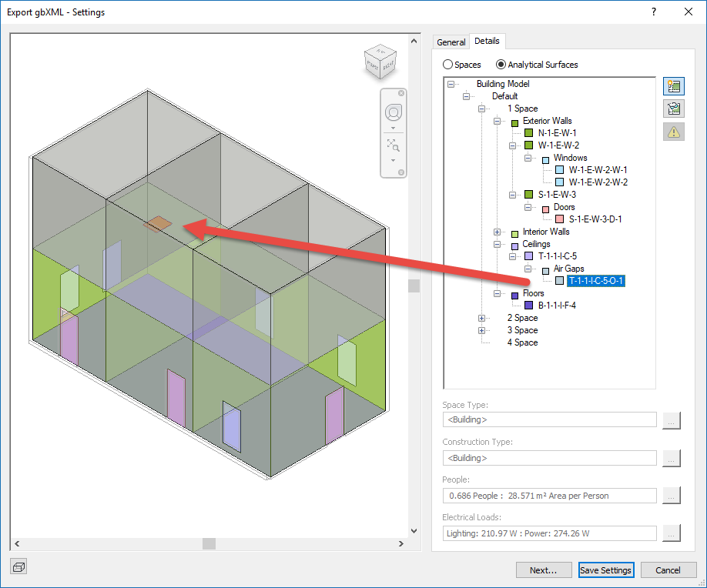Activate the SteeringWheel navigation tool
Viewport: 707px width, 588px height.
tap(394, 112)
